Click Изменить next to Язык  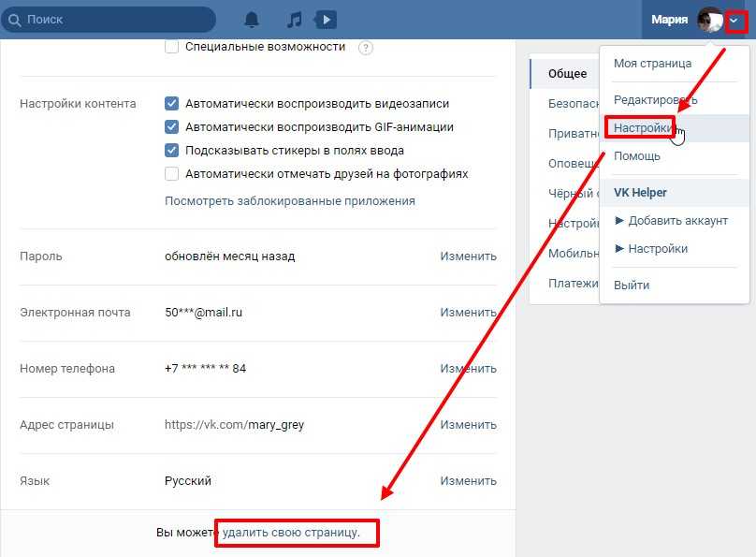[x=468, y=481]
